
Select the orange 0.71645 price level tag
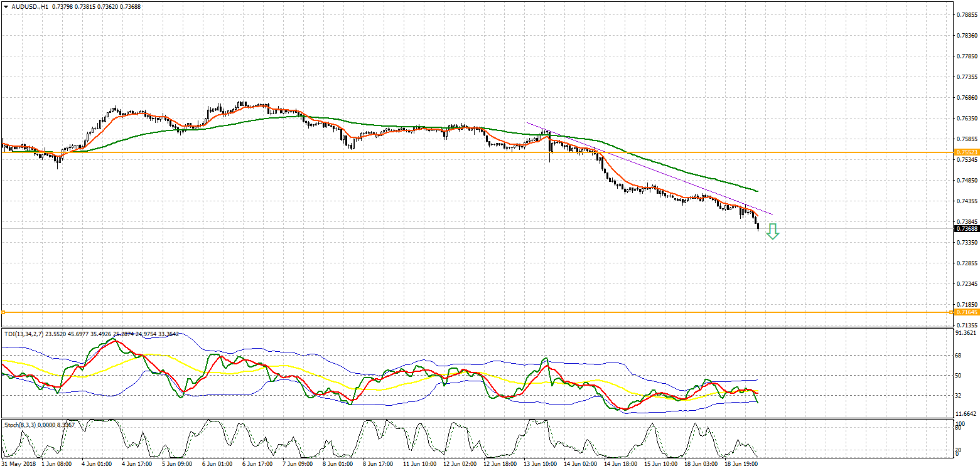[x=966, y=312]
